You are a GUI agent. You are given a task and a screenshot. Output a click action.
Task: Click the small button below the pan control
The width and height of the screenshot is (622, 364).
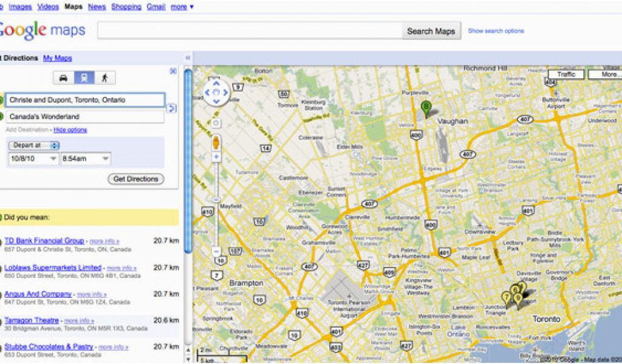pos(216,123)
